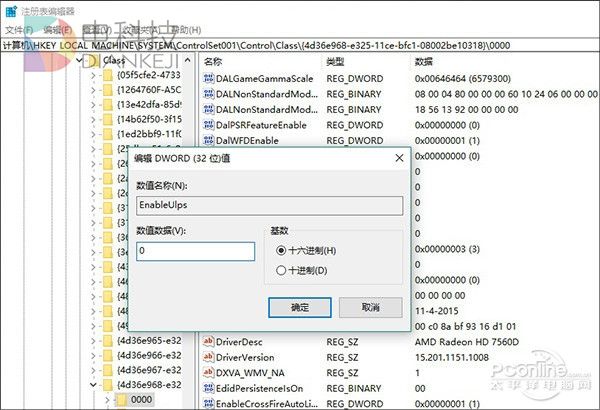Click the DalWFDEnable value icon
The image size is (600, 410).
tap(209, 140)
